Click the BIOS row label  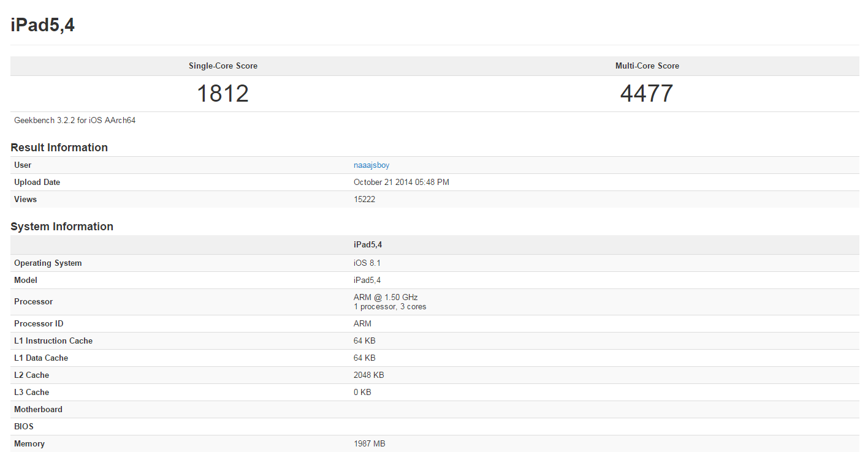point(24,427)
